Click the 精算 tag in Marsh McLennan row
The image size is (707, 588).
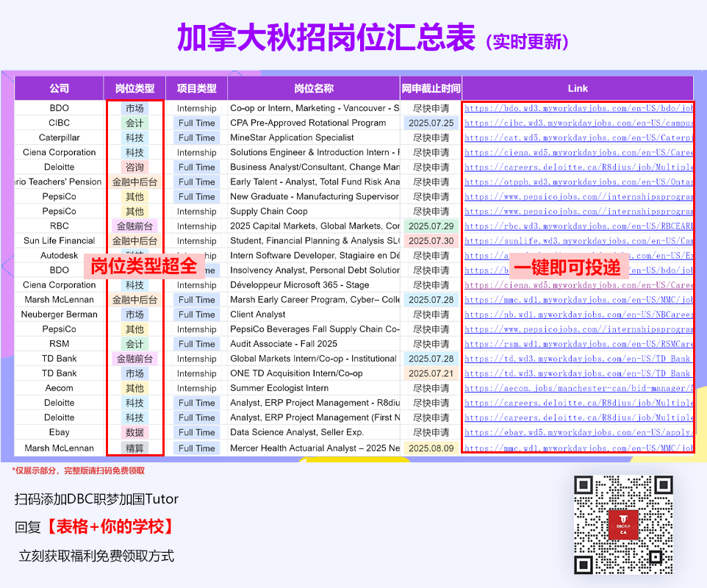(x=134, y=448)
